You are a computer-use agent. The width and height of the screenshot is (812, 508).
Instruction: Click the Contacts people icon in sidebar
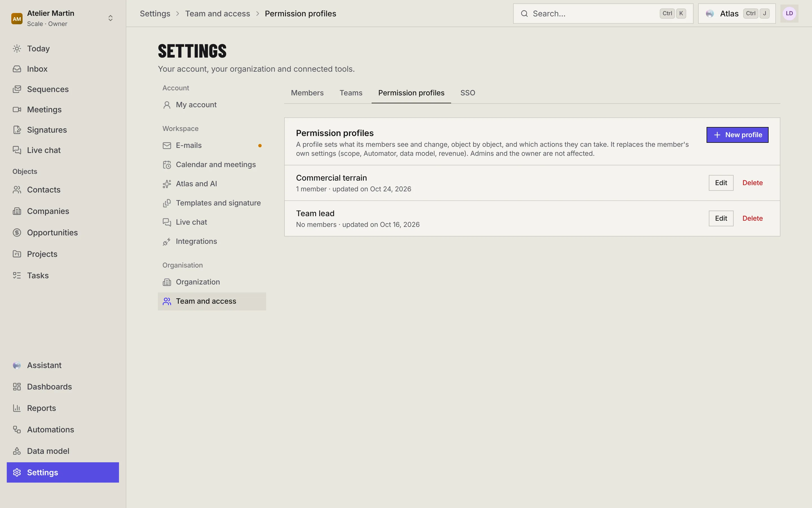pyautogui.click(x=17, y=190)
